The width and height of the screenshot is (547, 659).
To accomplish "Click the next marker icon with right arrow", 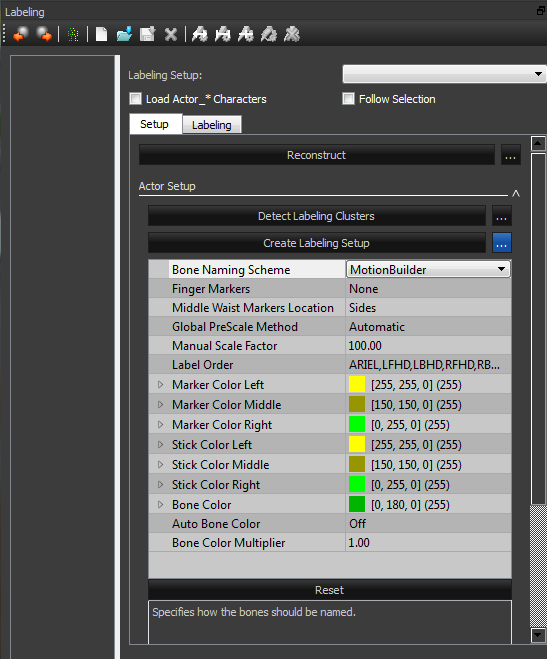I will pyautogui.click(x=44, y=34).
